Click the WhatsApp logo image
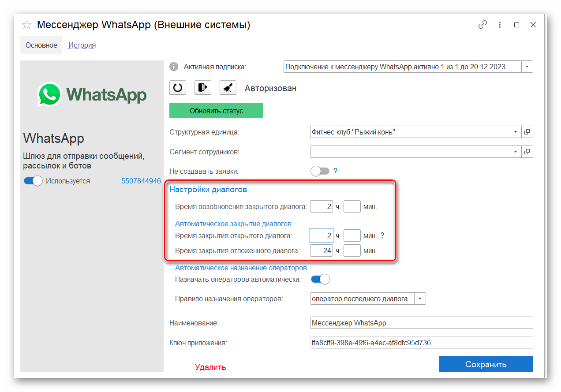This screenshot has width=561, height=392. 92,94
